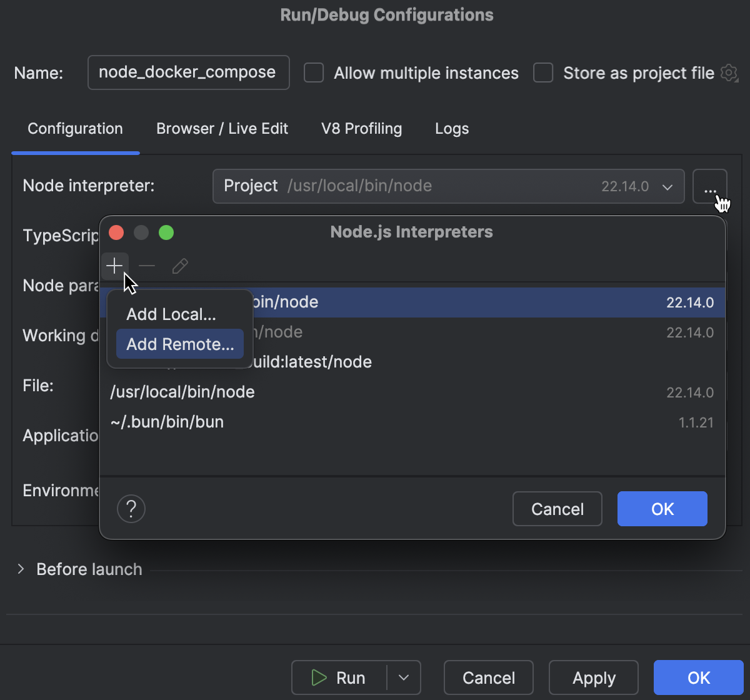Choose Add Local from the popup menu
The width and height of the screenshot is (750, 700).
pyautogui.click(x=171, y=314)
